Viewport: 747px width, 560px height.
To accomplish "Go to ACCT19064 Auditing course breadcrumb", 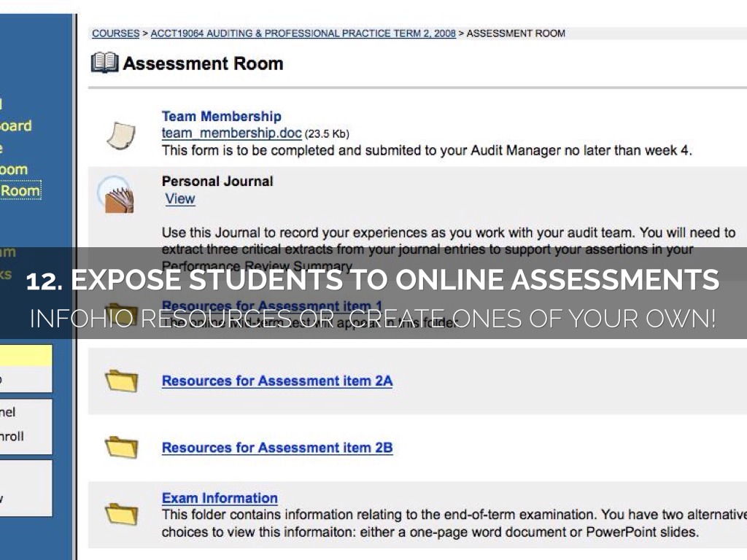I will click(x=303, y=34).
